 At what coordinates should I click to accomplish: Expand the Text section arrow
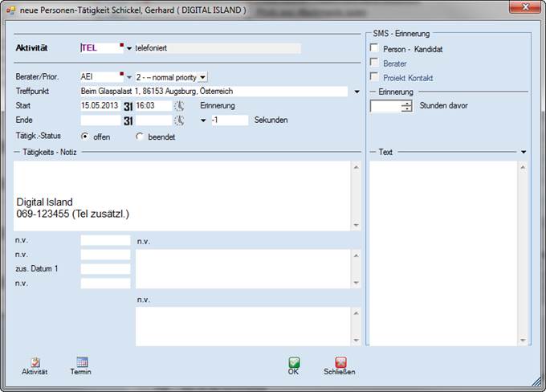coord(524,152)
